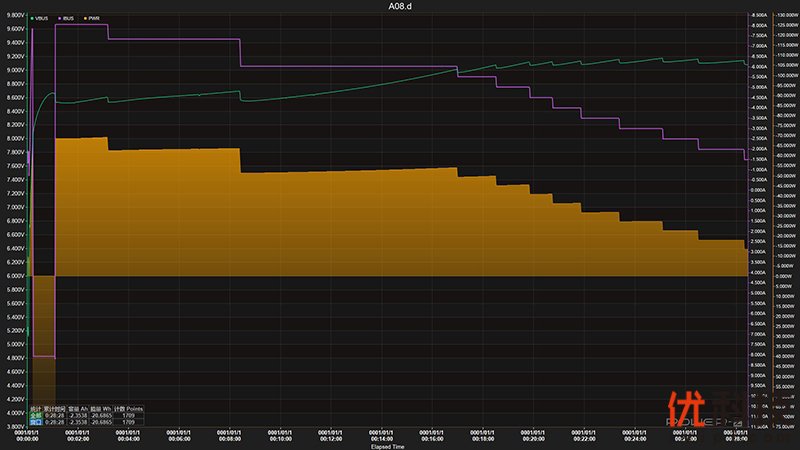Click the 9.800V label on voltage axis

[14, 15]
